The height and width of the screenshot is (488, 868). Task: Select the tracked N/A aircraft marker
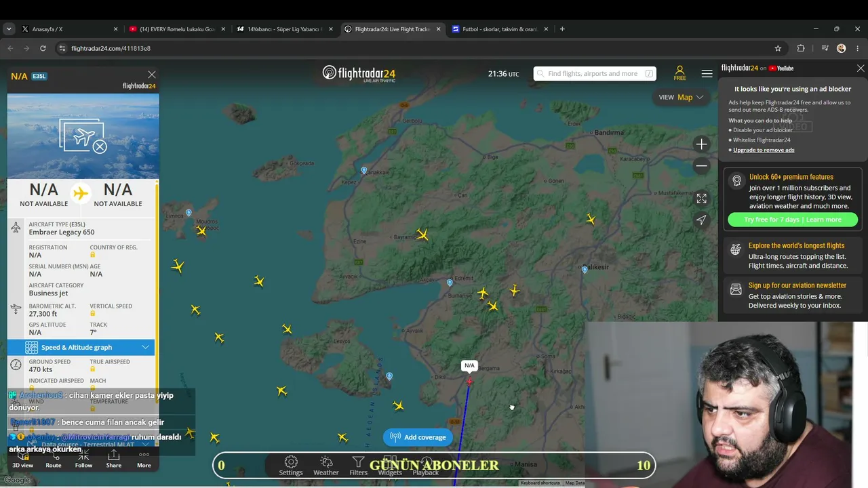pyautogui.click(x=469, y=382)
